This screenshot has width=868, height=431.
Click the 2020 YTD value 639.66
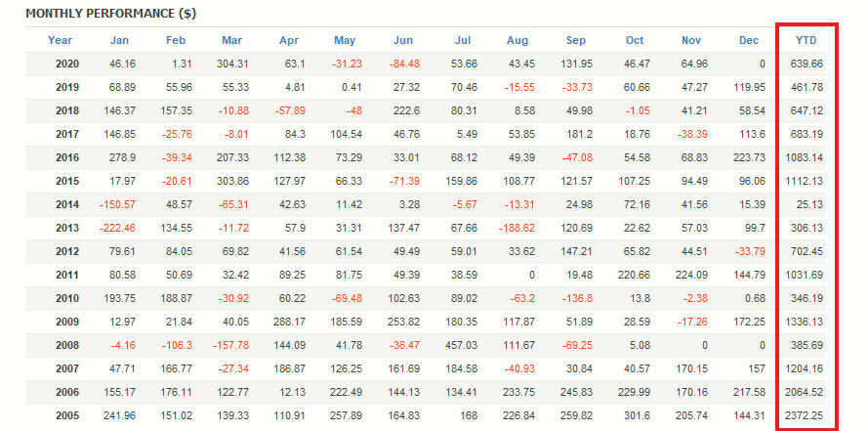pos(805,63)
